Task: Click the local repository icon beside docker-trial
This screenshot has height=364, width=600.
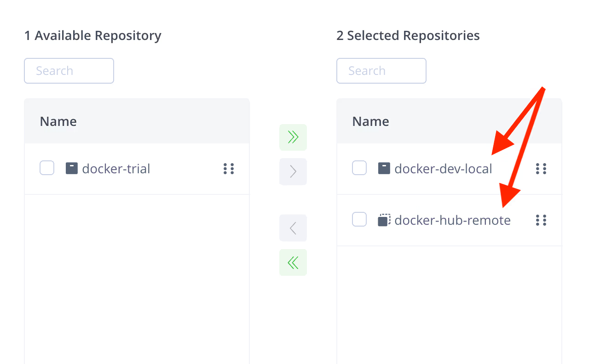Action: [x=72, y=168]
